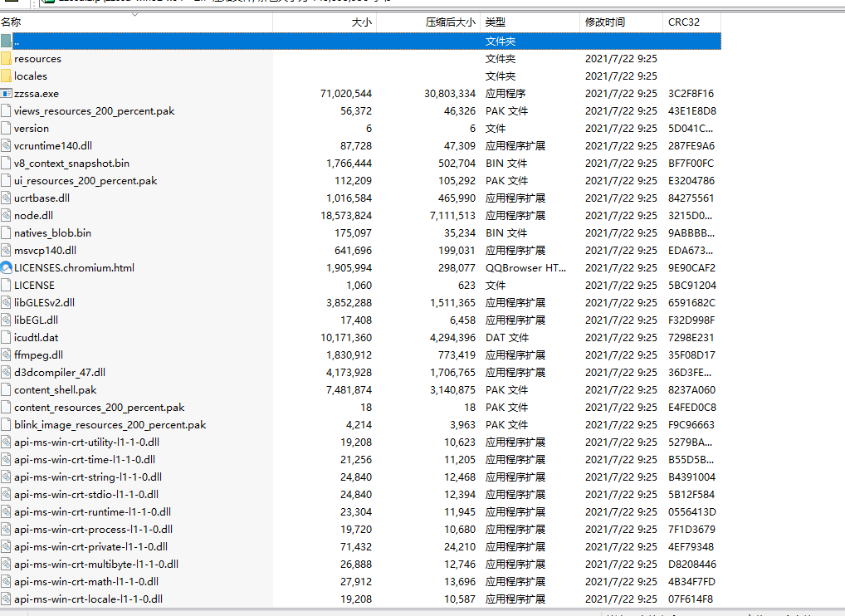Sort by 压缩后大小 column header
Image resolution: width=845 pixels, height=616 pixels.
[450, 22]
